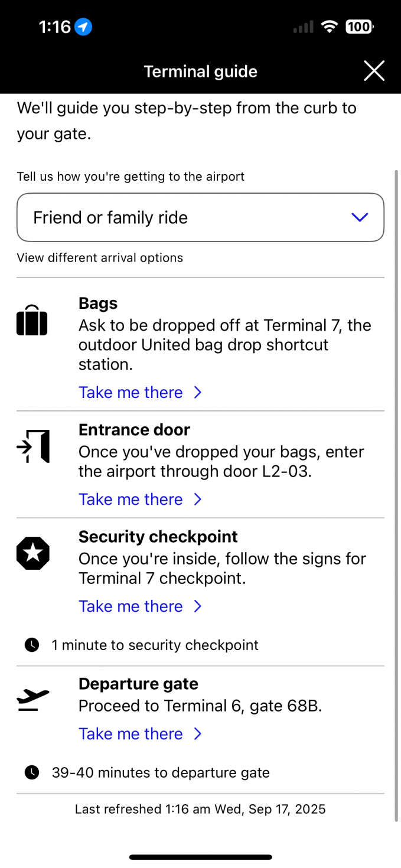Click the vertical scrollbar on right edge
The width and height of the screenshot is (401, 868).
point(397,496)
